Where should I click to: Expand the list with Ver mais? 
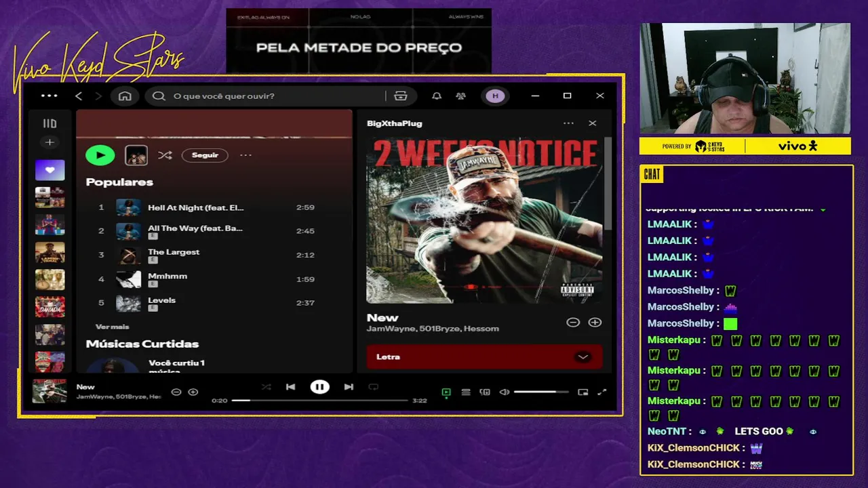(112, 327)
